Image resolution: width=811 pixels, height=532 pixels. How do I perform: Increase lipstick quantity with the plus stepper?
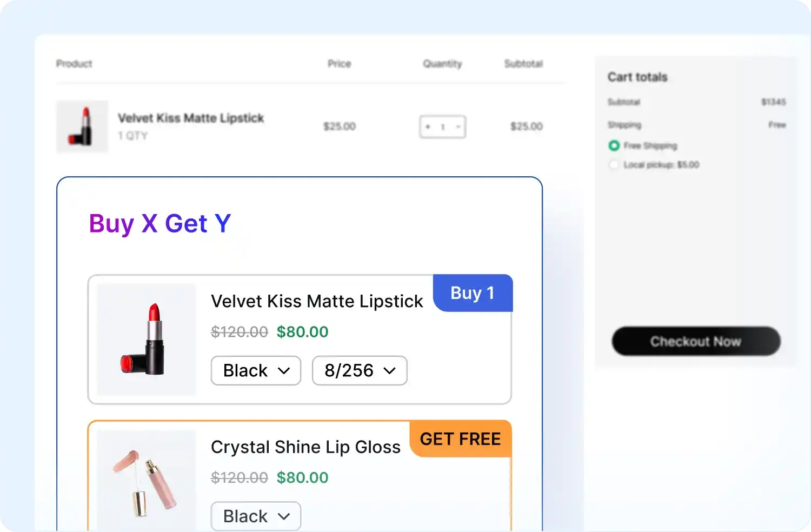click(x=428, y=127)
